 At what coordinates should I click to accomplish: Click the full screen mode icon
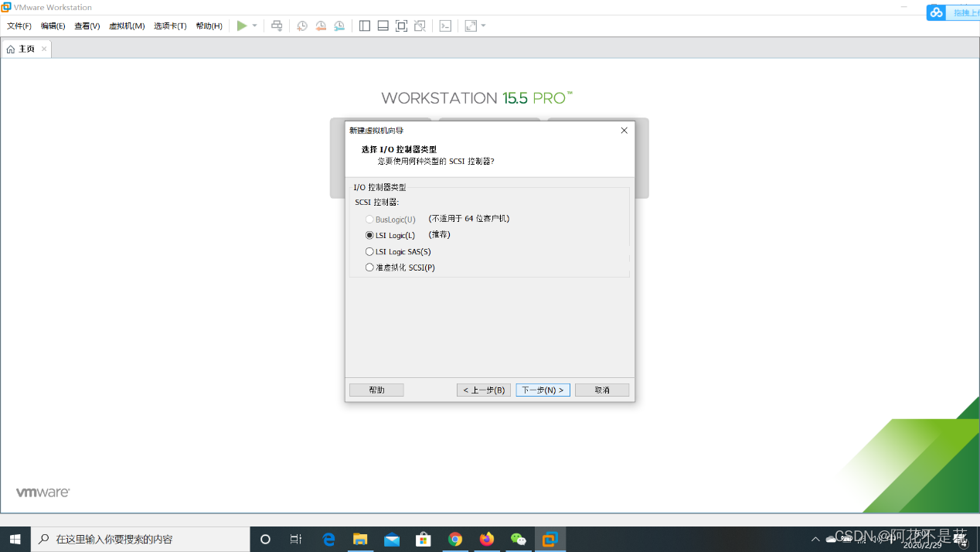401,26
